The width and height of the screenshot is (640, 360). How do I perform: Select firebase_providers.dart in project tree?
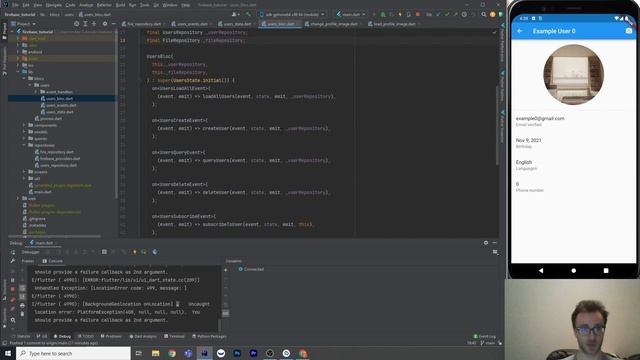(x=60, y=158)
